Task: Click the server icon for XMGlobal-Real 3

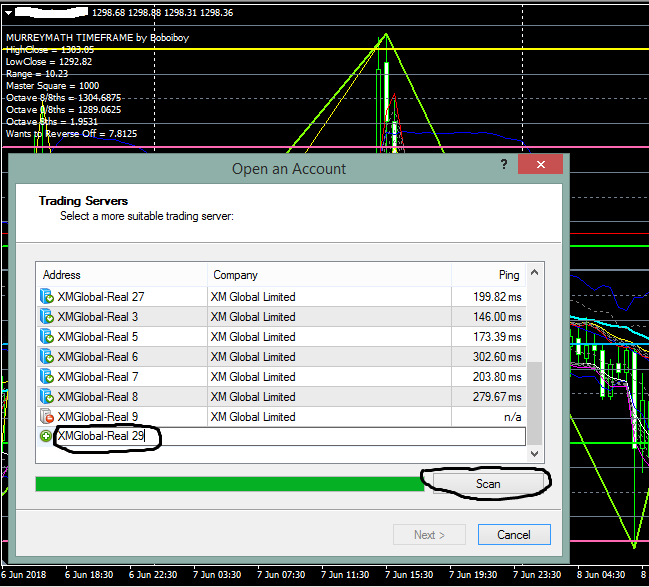Action: click(47, 317)
